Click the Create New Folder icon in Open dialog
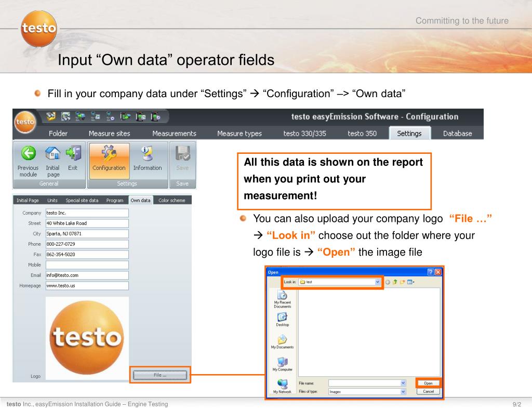Viewport: 532px width, 411px height. [403, 282]
